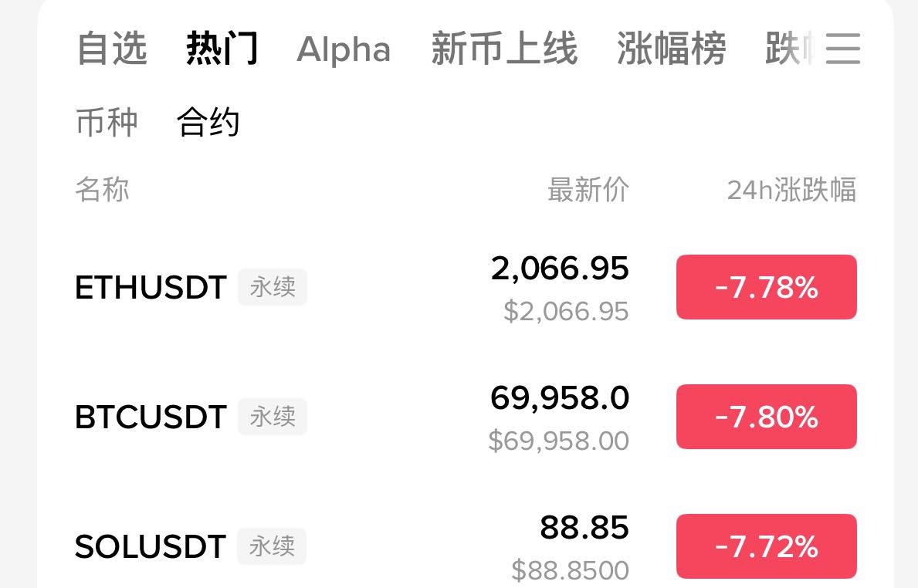Open the BTCUSDT perpetual contract row
918x588 pixels.
click(151, 417)
